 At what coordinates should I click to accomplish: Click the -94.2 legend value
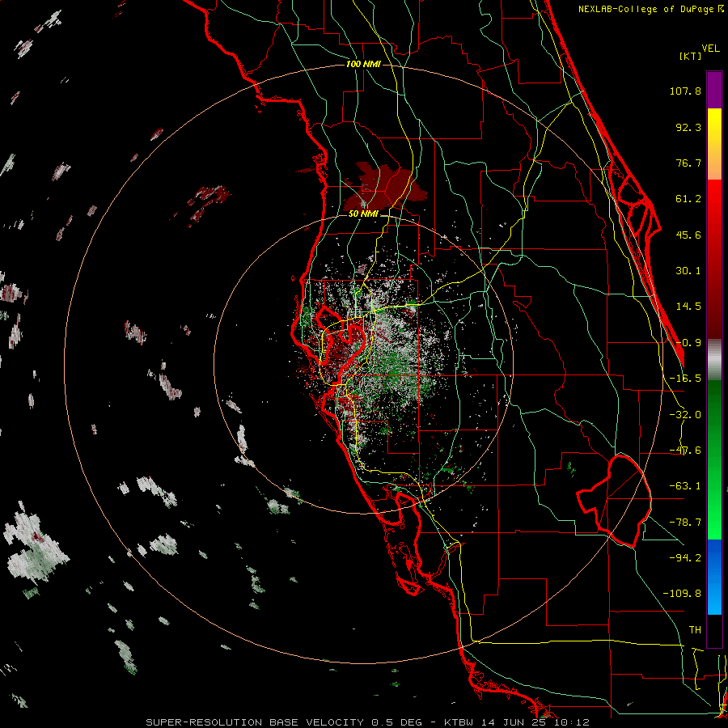click(685, 558)
